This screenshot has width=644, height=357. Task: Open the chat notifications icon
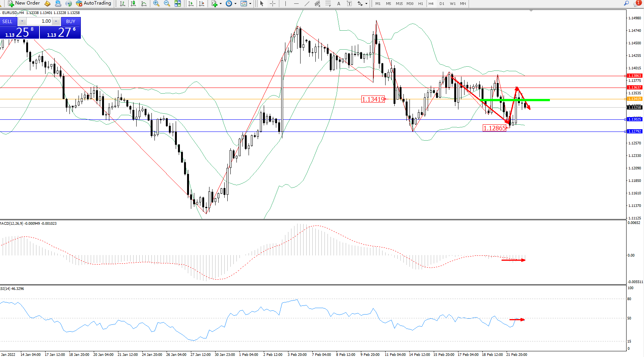pos(637,3)
